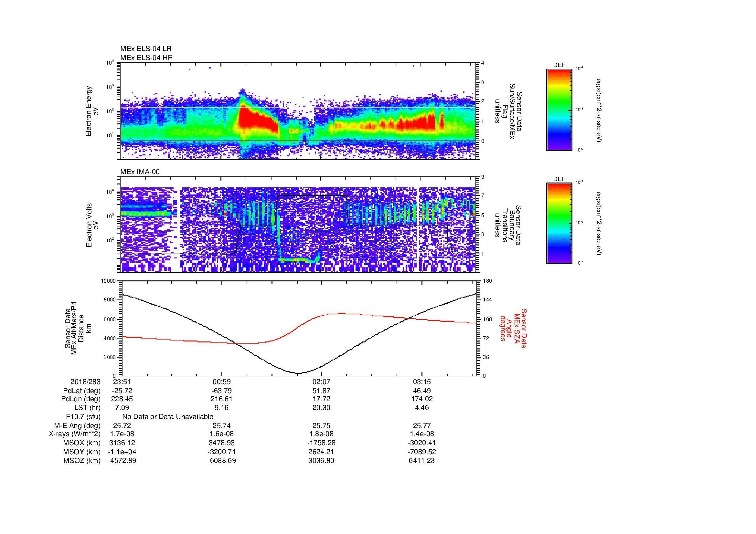Click the '10000' altitude axis tick

[x=109, y=281]
